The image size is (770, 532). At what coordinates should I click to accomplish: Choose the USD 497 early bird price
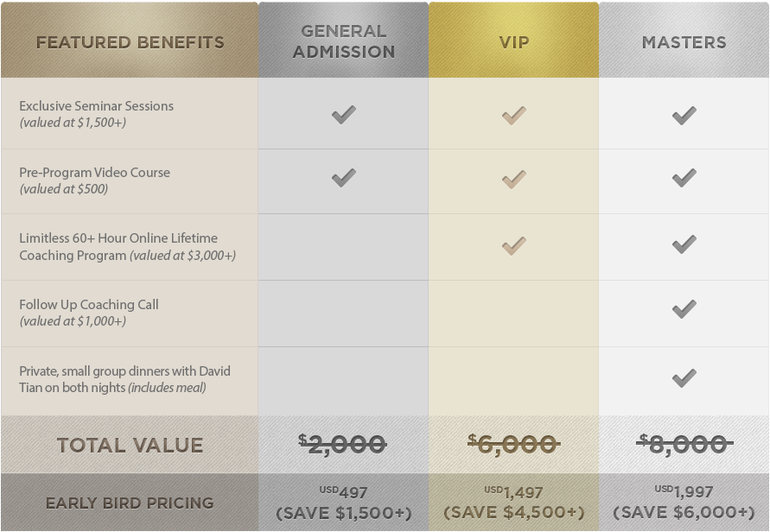click(x=343, y=491)
